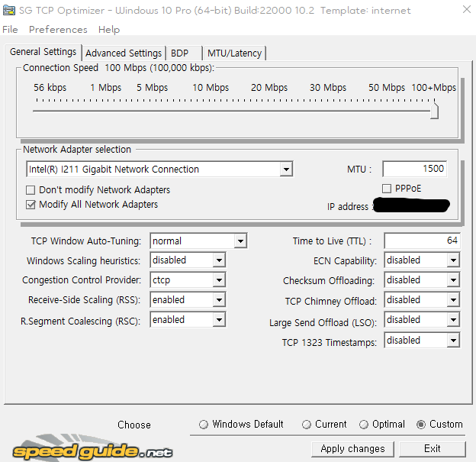This screenshot has width=476, height=462.
Task: Open the Large Send Offload (LSO) dropdown
Action: click(x=453, y=320)
